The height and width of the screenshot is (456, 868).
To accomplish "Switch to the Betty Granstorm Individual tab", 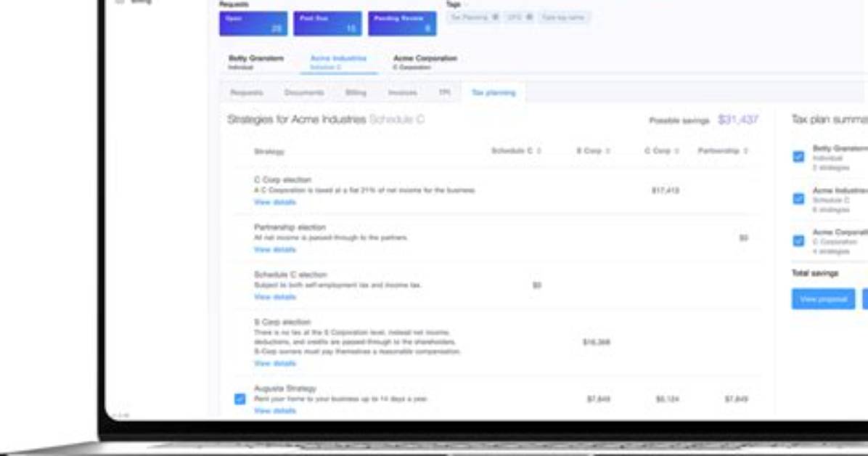I will [x=255, y=62].
